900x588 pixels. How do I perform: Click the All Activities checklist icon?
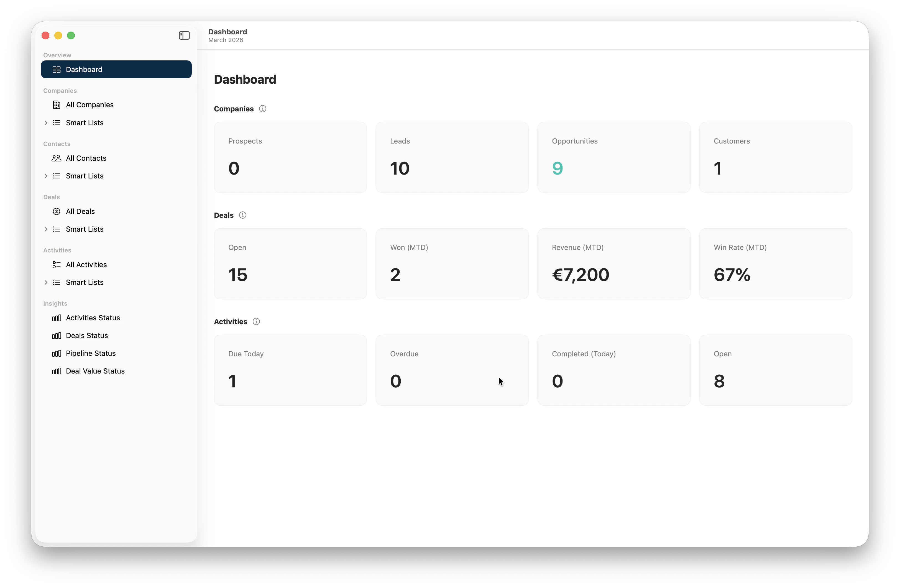pos(56,265)
